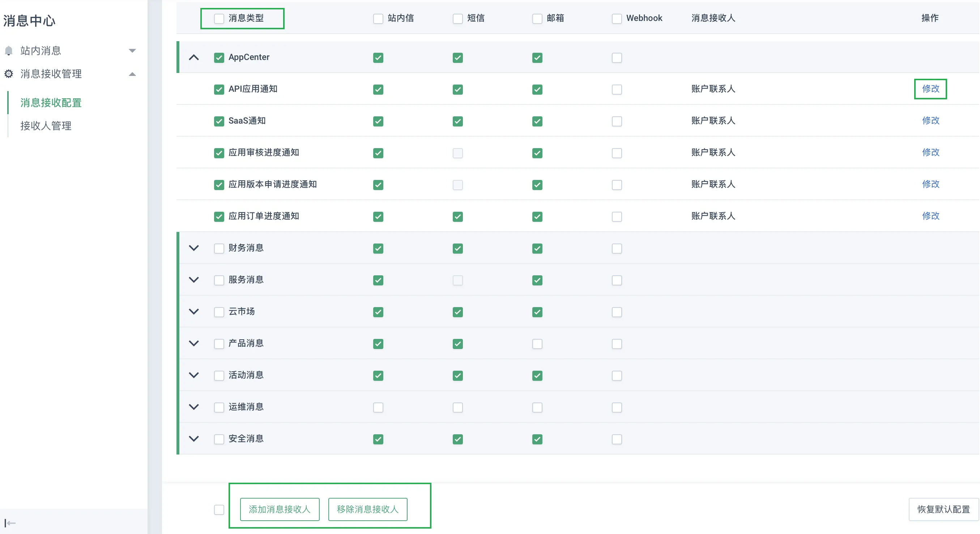Screen dimensions: 980x534
Task: Uncheck 应用订单进度通知 row selection checkbox
Action: [x=219, y=217]
